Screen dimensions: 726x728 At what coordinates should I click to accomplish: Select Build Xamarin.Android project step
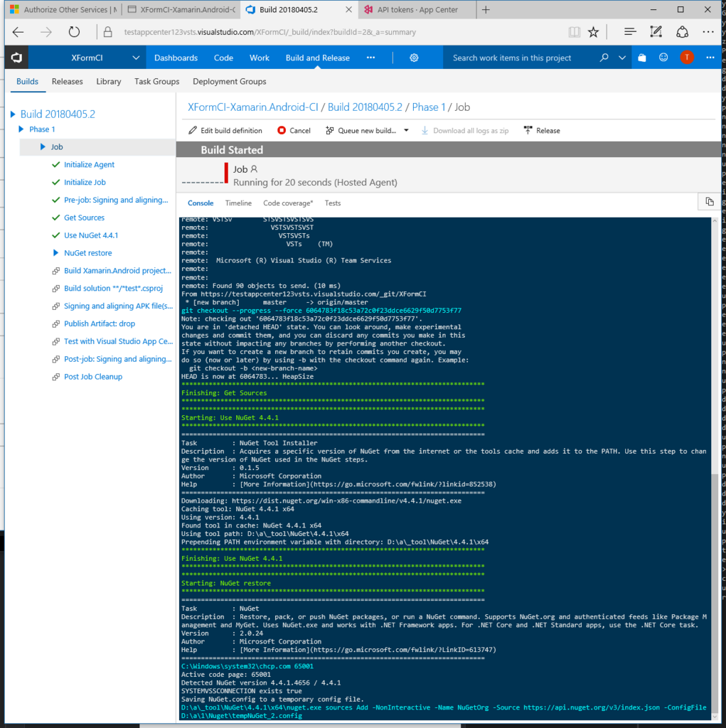tap(117, 270)
